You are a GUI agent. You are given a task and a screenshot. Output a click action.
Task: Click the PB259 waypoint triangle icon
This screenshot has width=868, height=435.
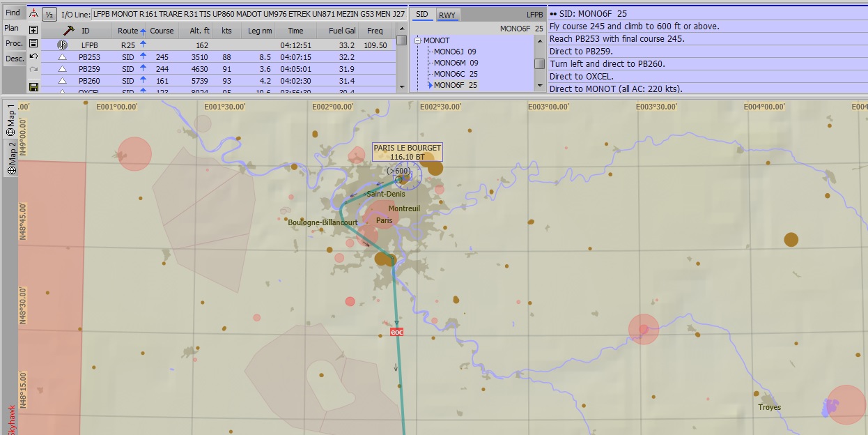click(62, 69)
